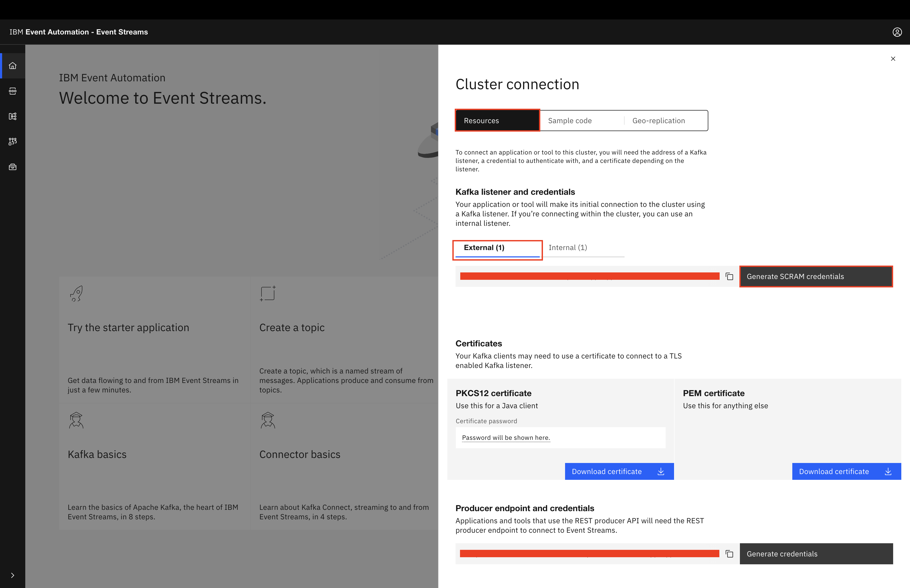
Task: Open the Schema registry sidebar icon
Action: [x=13, y=116]
